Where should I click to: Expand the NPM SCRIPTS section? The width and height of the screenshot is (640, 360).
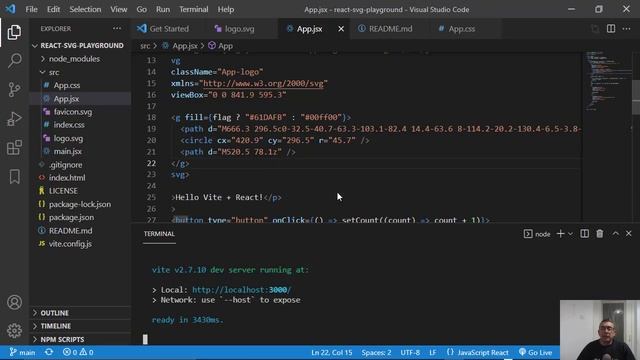point(62,340)
